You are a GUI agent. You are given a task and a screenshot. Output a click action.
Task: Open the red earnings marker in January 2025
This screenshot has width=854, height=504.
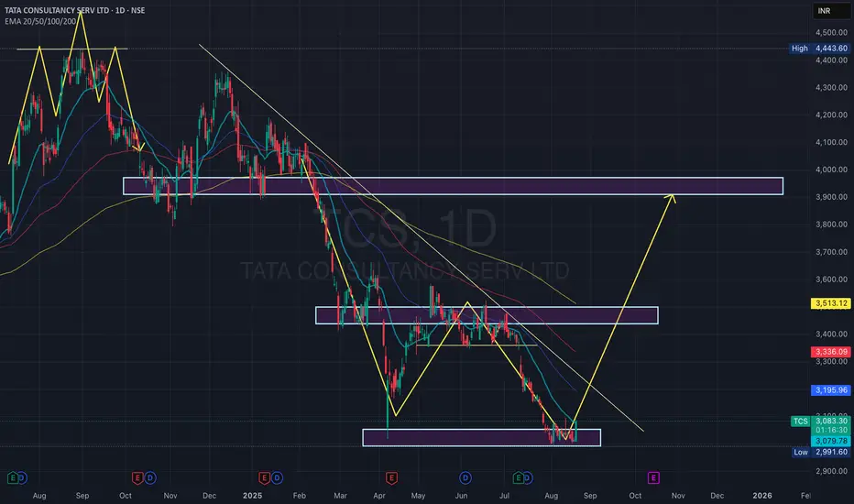pyautogui.click(x=264, y=477)
